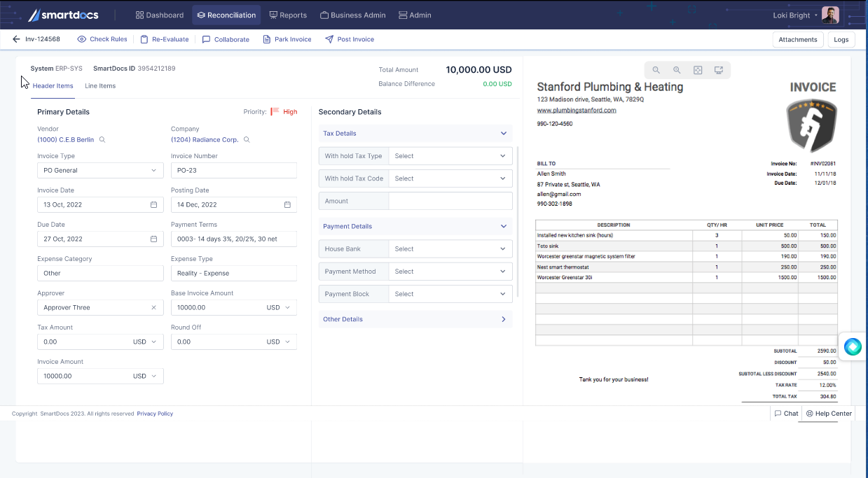Click the floating blue assistant icon

pyautogui.click(x=853, y=346)
